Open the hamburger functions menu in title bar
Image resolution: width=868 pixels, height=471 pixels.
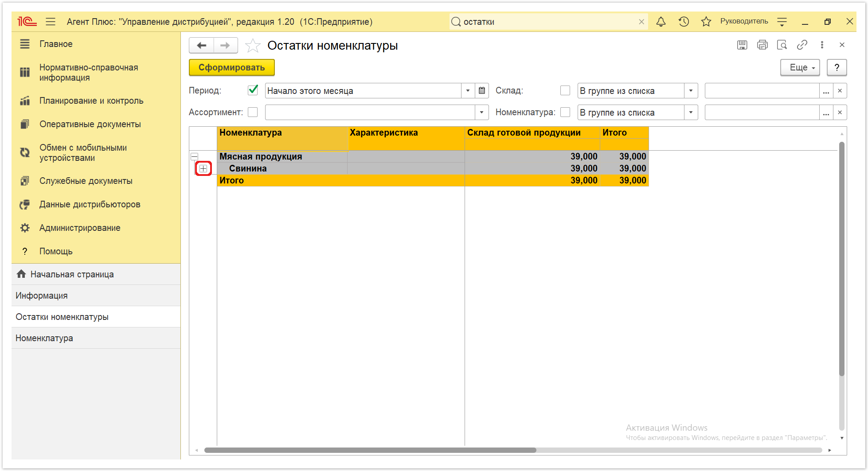point(51,21)
